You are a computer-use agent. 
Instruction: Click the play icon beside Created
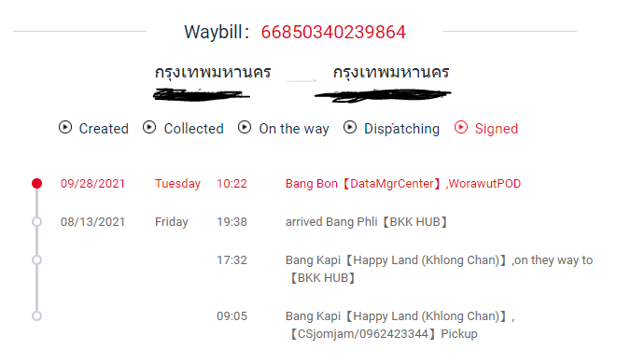65,128
